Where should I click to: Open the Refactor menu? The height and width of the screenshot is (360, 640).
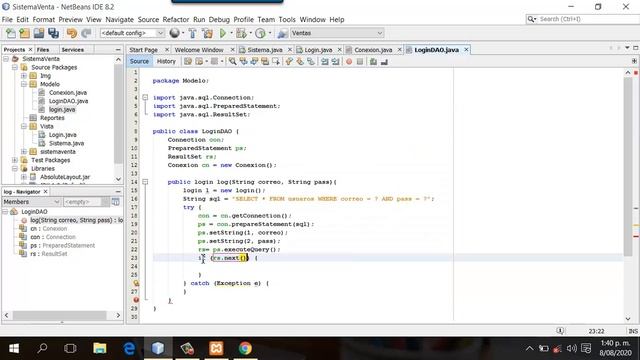pos(176,19)
